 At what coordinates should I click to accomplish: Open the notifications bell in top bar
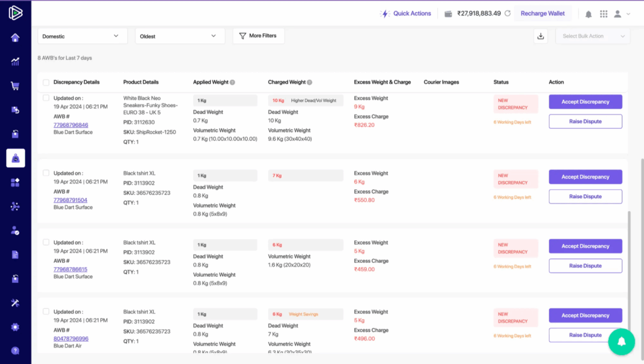click(589, 14)
